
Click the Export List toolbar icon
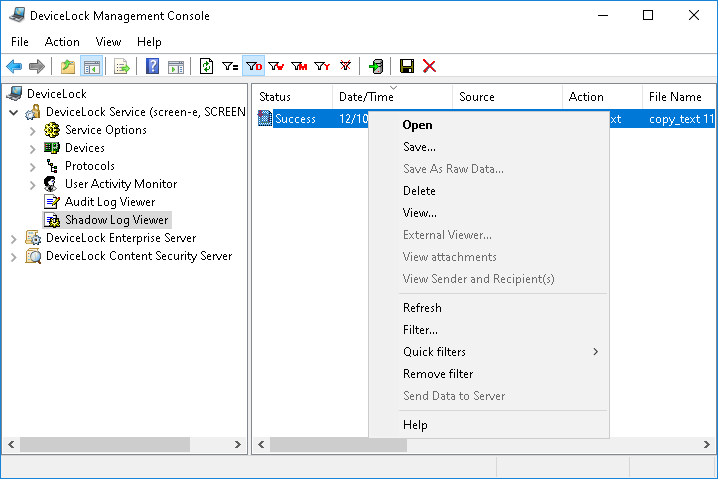(122, 67)
